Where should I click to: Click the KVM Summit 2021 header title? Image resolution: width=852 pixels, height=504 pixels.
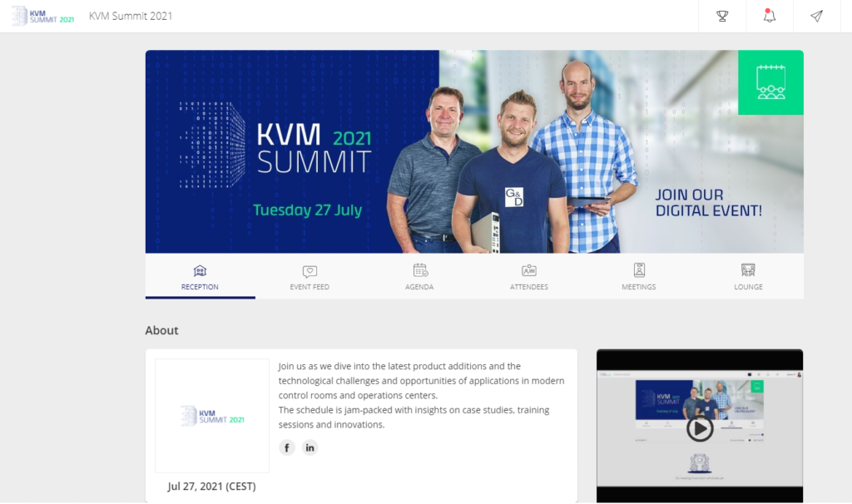click(131, 17)
